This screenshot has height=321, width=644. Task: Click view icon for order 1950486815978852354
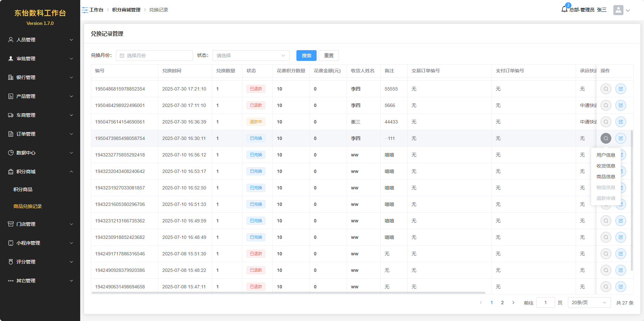[606, 89]
